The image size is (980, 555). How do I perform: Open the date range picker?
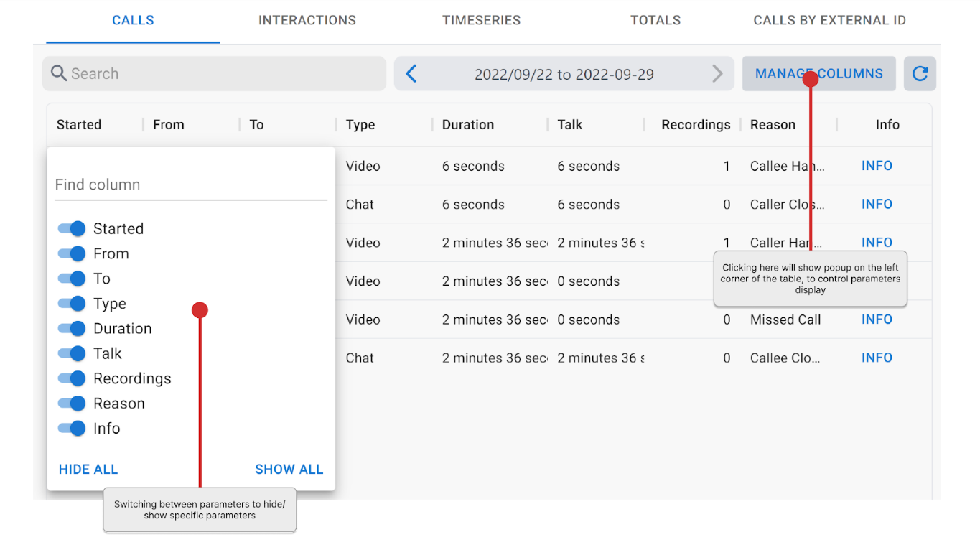click(x=564, y=74)
